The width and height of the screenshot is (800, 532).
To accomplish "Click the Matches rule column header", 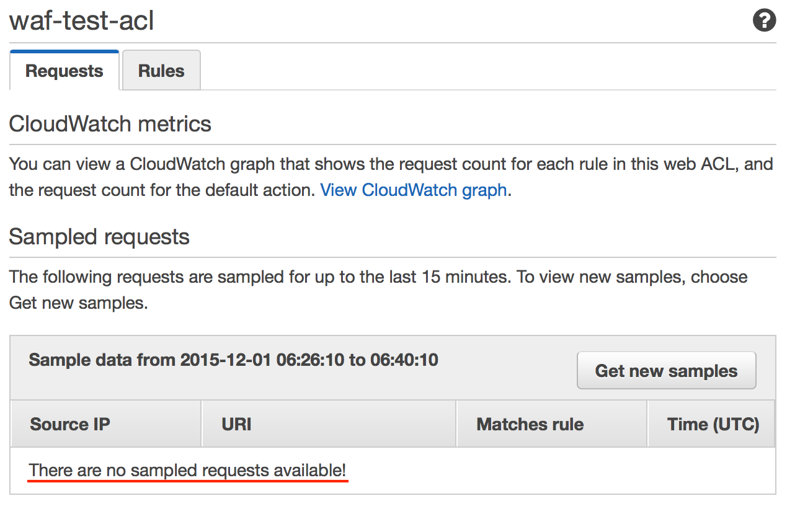I will coord(530,423).
